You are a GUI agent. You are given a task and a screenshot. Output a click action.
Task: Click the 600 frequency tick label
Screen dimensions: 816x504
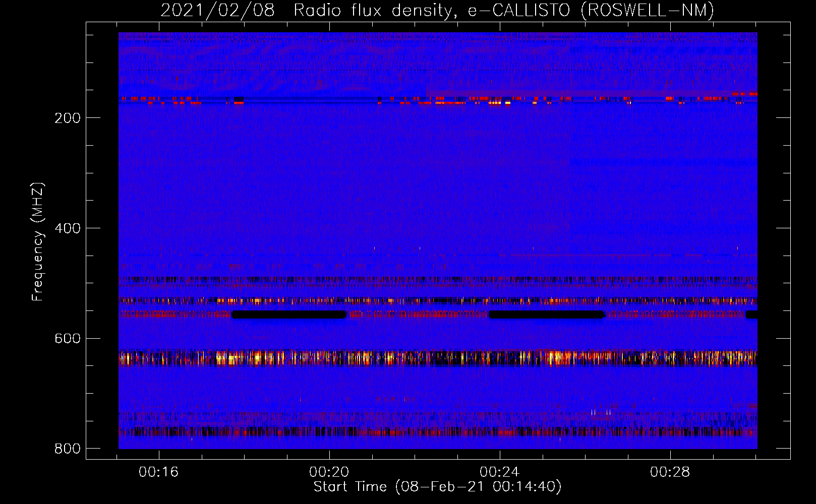point(68,339)
